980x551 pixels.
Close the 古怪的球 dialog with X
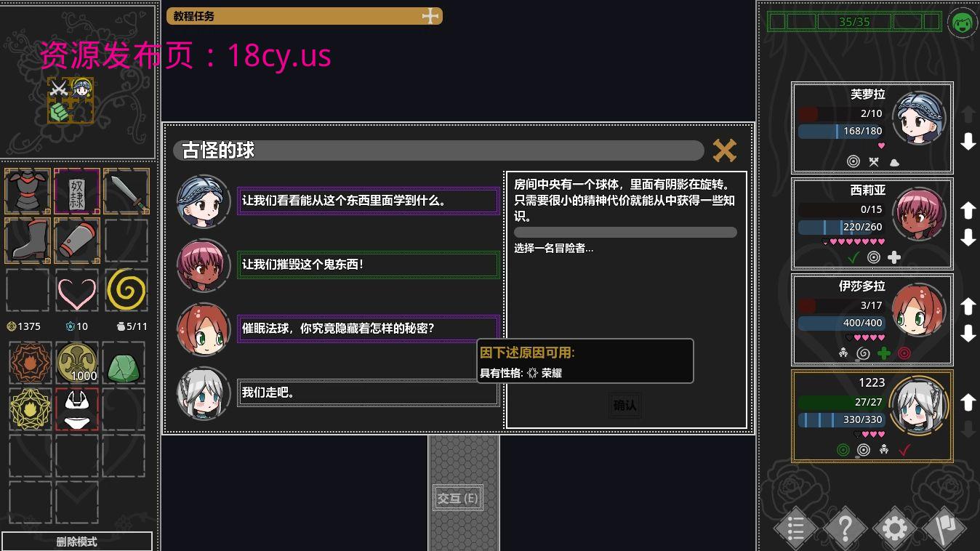724,150
